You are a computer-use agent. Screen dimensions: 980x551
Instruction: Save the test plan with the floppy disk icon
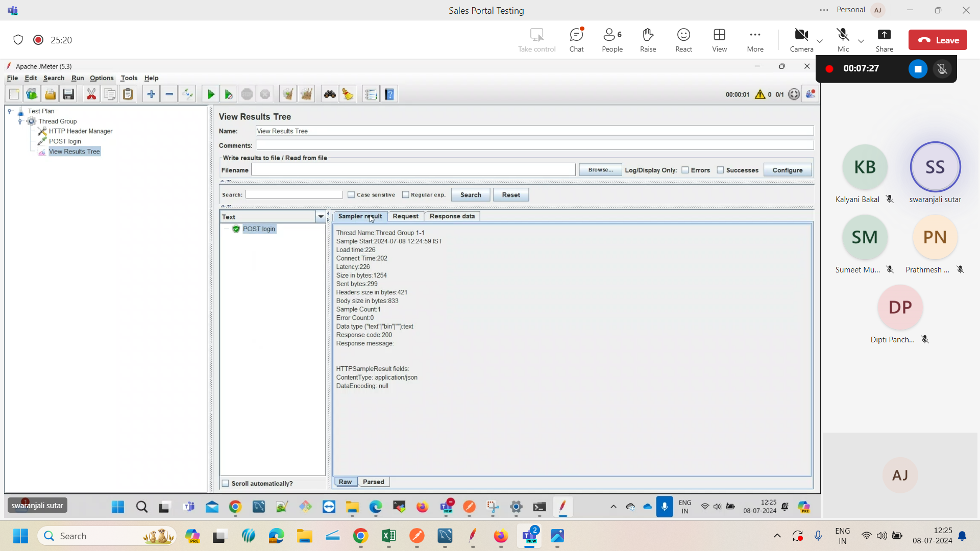[x=68, y=94]
